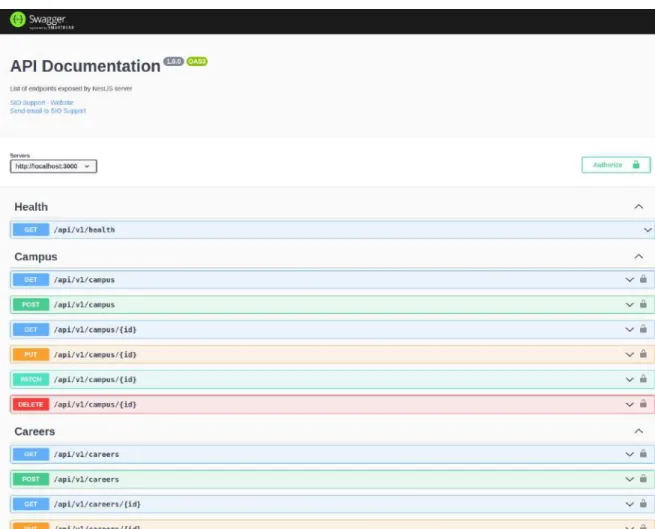Image resolution: width=655 pixels, height=529 pixels.
Task: Click lock icon on DELETE /api/v1/campus/{id} row
Action: coord(643,404)
